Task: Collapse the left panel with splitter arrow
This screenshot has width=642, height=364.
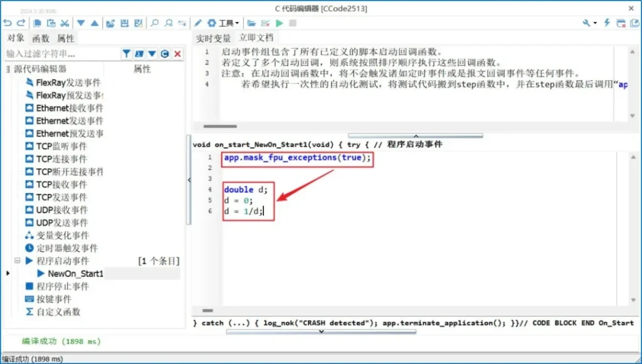Action: click(189, 180)
